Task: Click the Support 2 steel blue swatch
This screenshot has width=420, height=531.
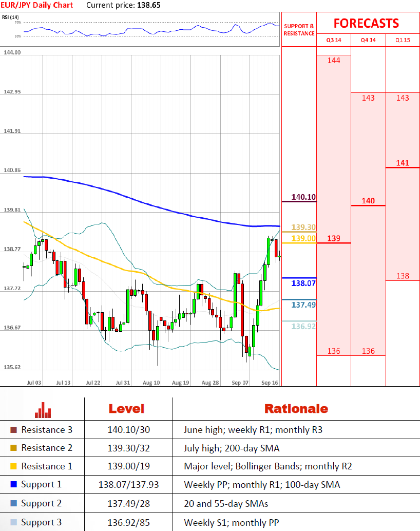Action: pos(13,503)
